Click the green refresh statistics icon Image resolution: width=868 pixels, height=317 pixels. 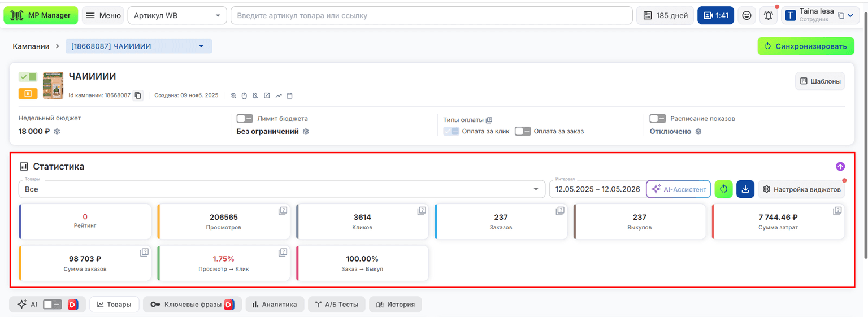(x=723, y=189)
